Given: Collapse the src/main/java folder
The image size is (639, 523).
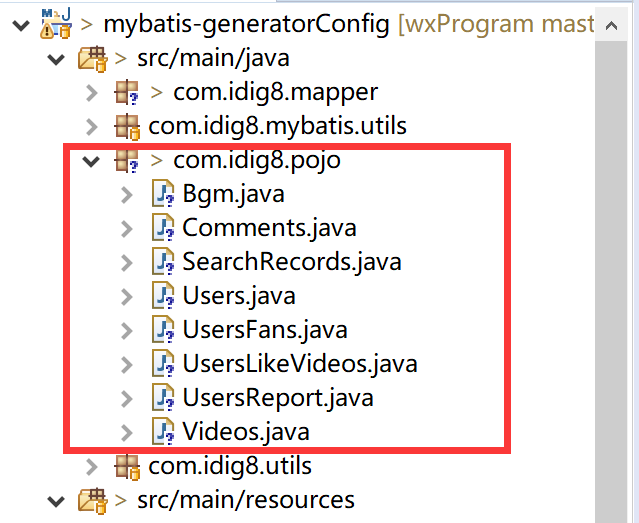Looking at the screenshot, I should 56,58.
